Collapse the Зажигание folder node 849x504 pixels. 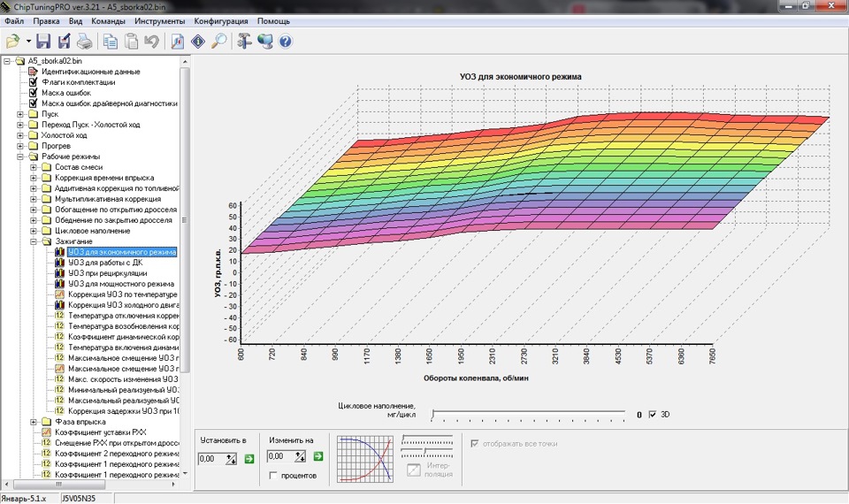coord(34,241)
